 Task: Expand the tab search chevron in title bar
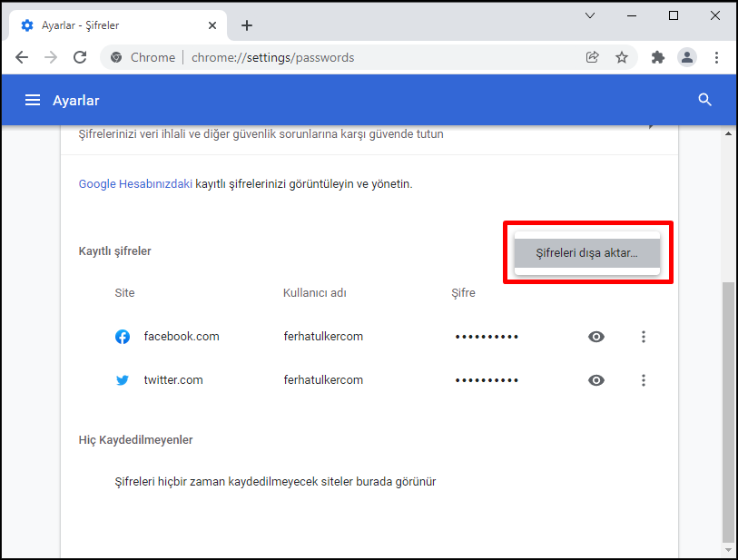point(590,15)
